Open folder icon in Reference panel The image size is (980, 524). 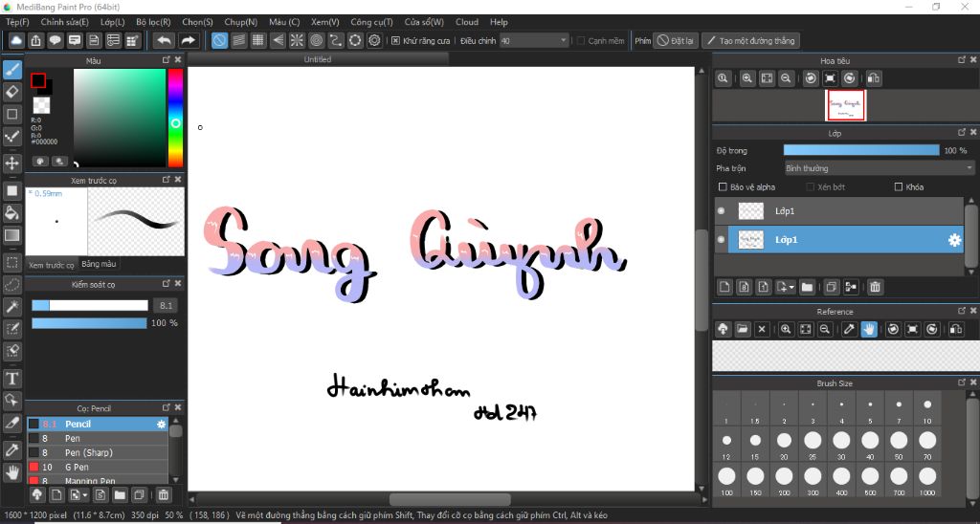[742, 329]
